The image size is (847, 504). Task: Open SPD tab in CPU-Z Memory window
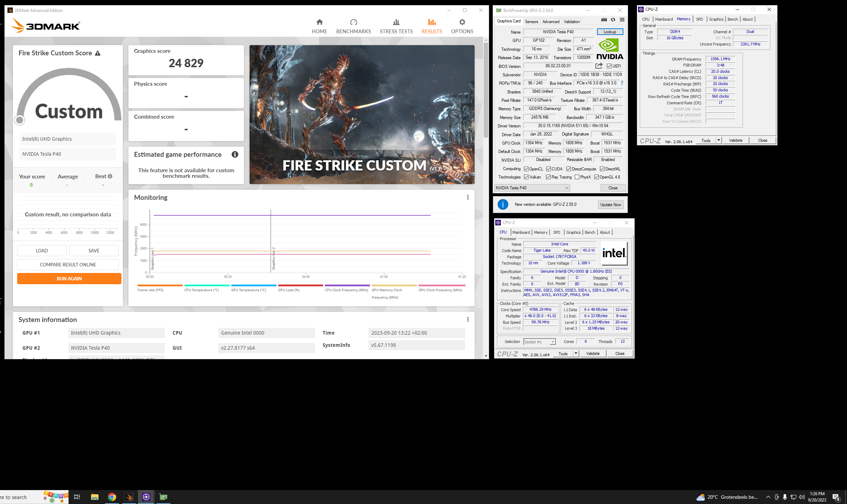point(699,19)
